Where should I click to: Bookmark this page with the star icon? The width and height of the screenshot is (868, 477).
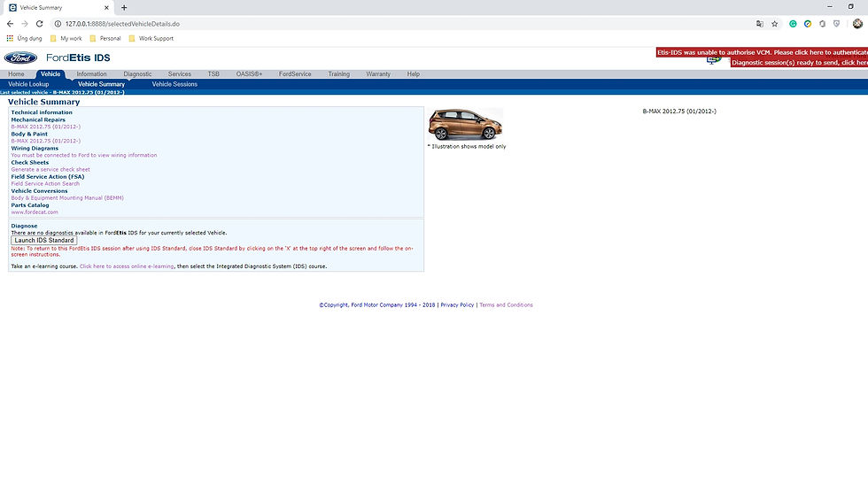[774, 24]
